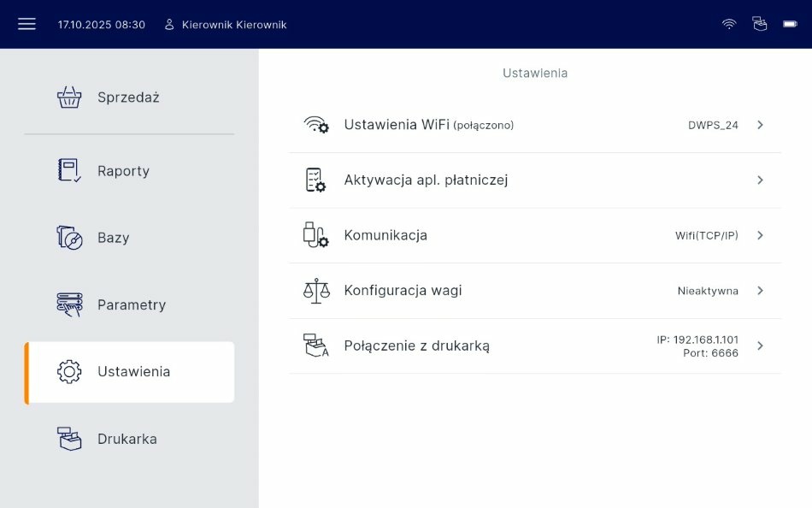
Task: Click the battery indicator icon
Action: (x=790, y=24)
